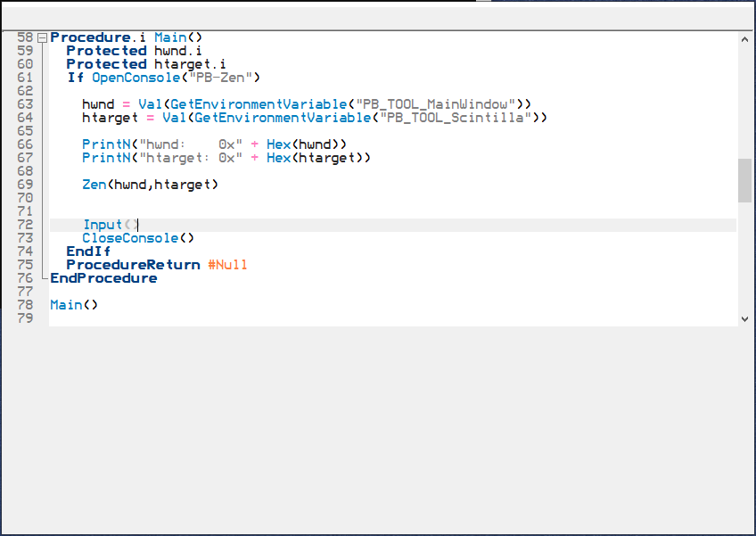This screenshot has height=536, width=756.
Task: Click 'OpenConsole' function call
Action: pyautogui.click(x=136, y=78)
